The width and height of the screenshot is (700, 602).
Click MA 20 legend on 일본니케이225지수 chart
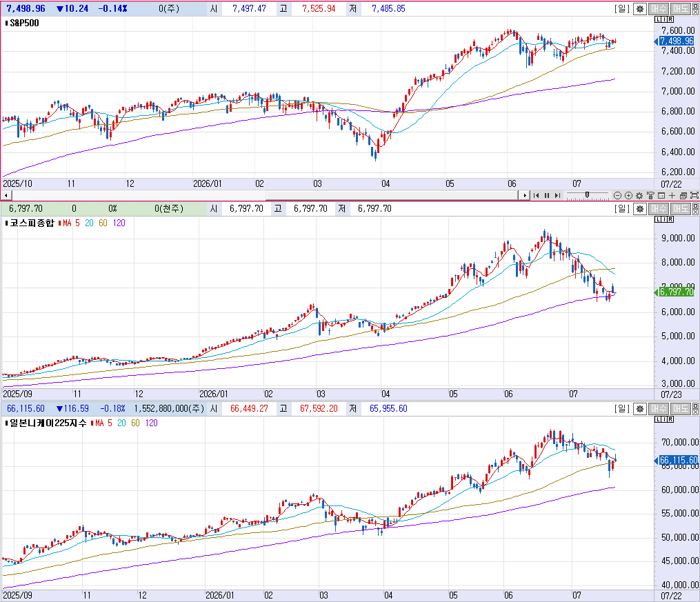click(x=122, y=423)
